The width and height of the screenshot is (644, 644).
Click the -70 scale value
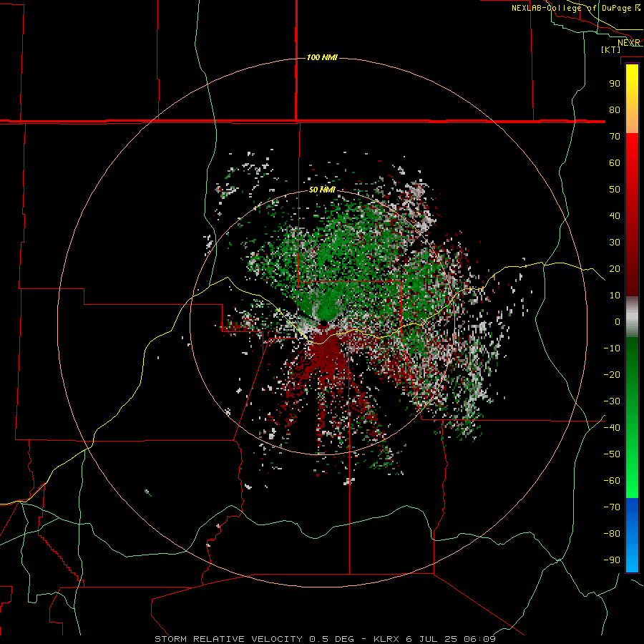612,507
